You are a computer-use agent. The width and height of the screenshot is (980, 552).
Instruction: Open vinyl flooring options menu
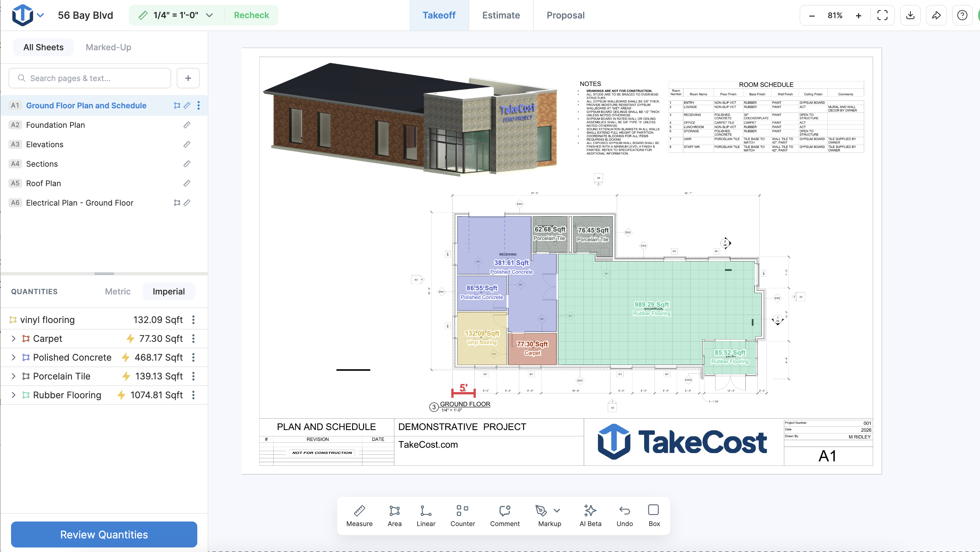(193, 320)
